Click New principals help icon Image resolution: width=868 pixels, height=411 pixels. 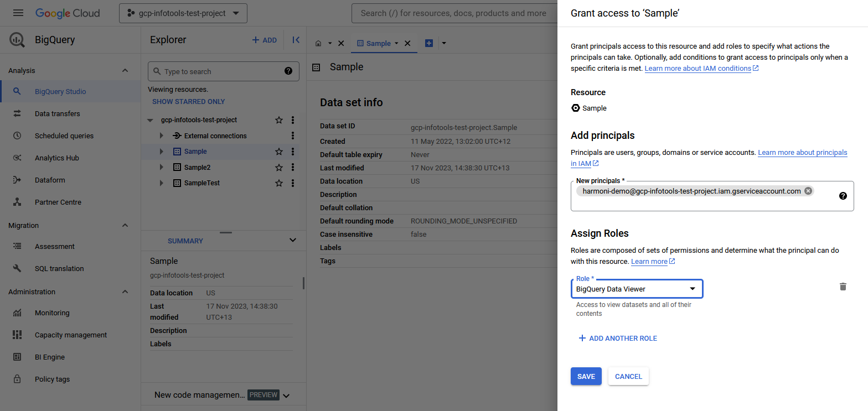click(843, 196)
